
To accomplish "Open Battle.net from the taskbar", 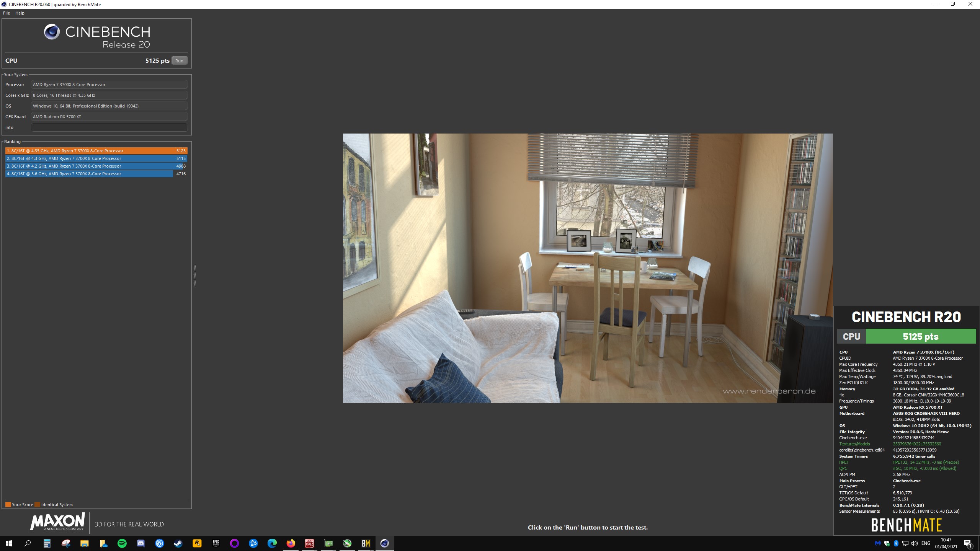I will pyautogui.click(x=253, y=543).
